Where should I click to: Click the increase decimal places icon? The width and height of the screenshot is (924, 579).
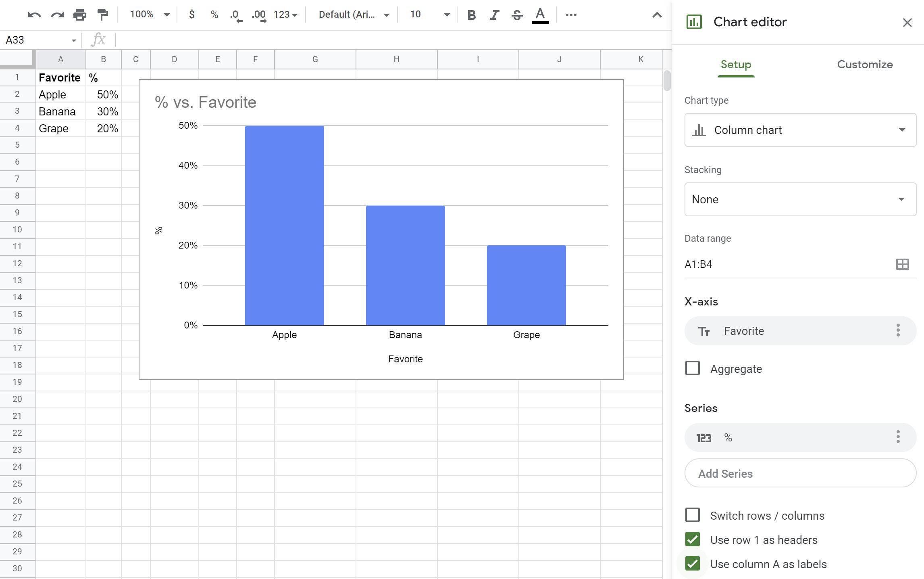tap(260, 14)
